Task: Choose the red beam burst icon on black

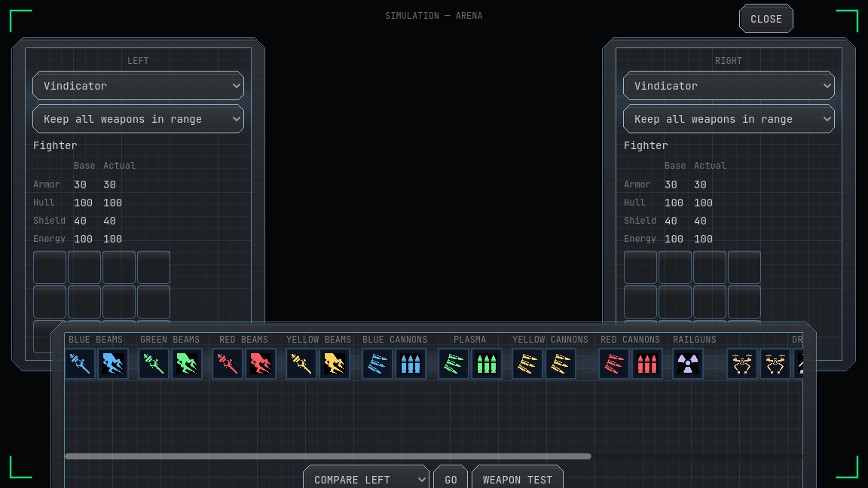Action: 261,364
